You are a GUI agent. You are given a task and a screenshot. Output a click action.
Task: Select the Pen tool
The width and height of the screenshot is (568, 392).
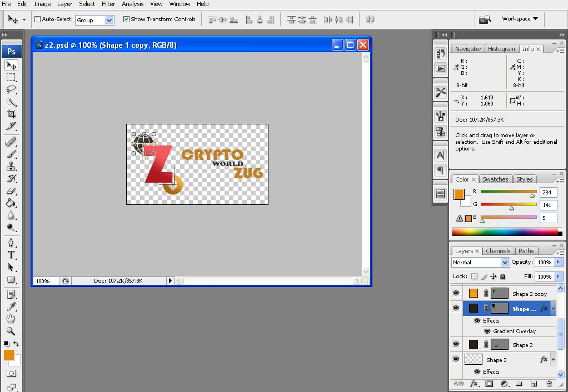tap(11, 243)
